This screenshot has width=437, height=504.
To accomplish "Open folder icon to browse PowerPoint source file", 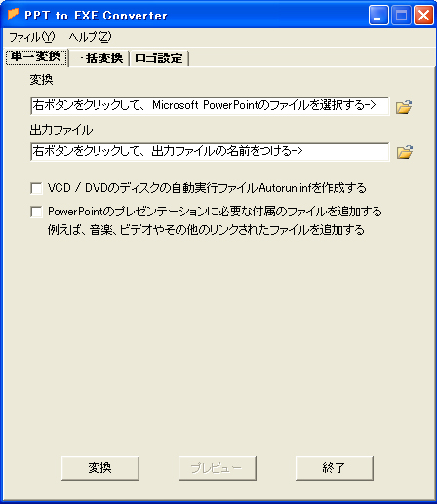I will tap(404, 107).
